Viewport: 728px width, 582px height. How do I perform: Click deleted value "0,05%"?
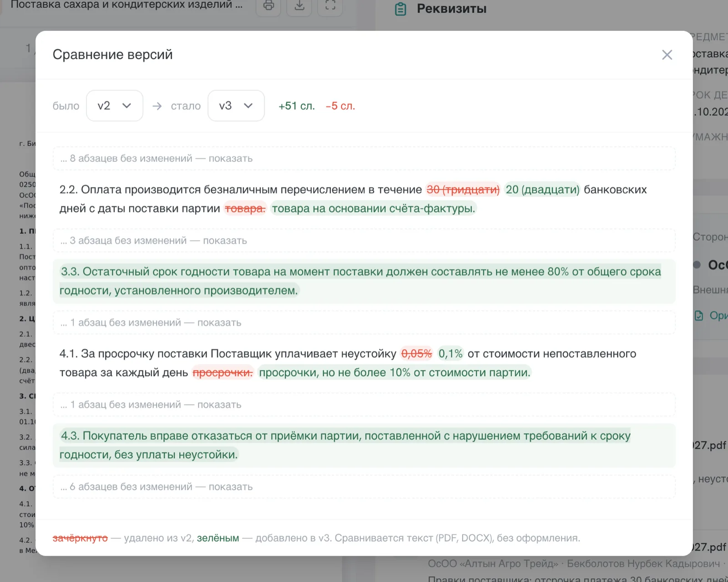(416, 354)
